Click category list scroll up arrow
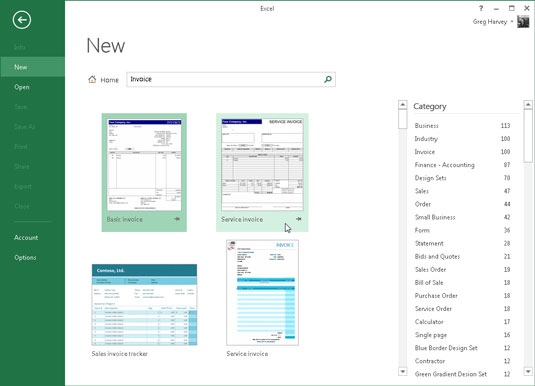Screen dimensions: 535x386 click(528, 104)
